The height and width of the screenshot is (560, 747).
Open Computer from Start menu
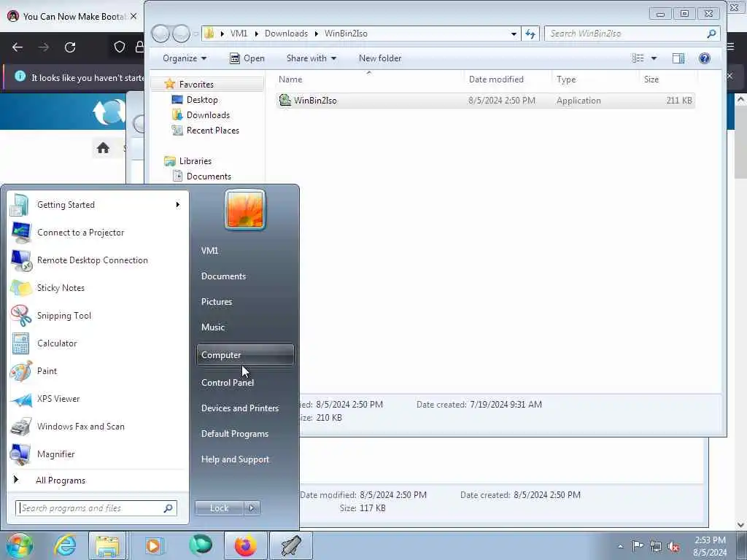245,355
